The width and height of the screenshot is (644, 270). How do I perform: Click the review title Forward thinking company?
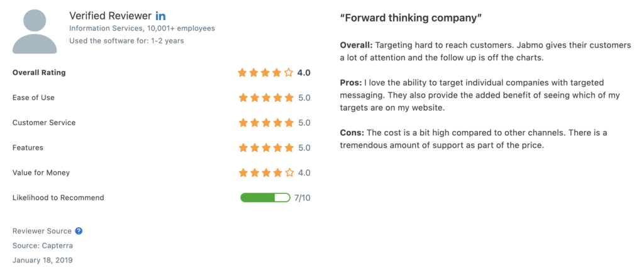click(x=411, y=18)
